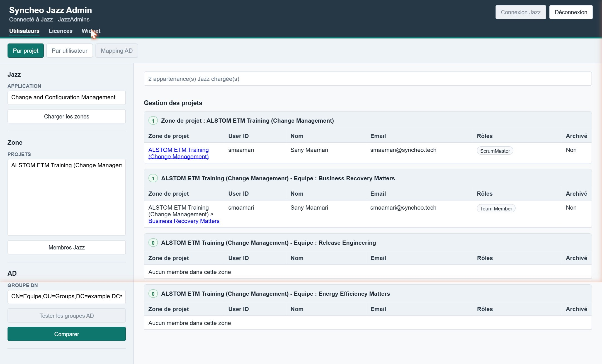Click the Energy Efficiency Matters section title

[275, 294]
